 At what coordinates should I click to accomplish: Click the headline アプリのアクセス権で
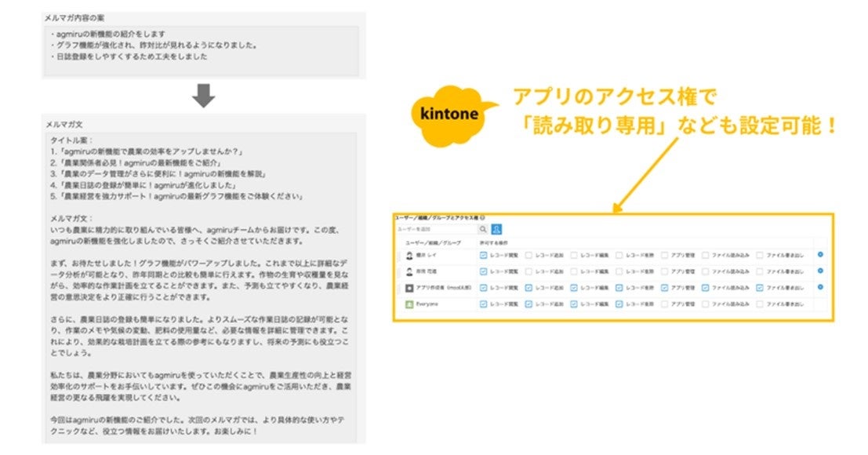pos(615,96)
